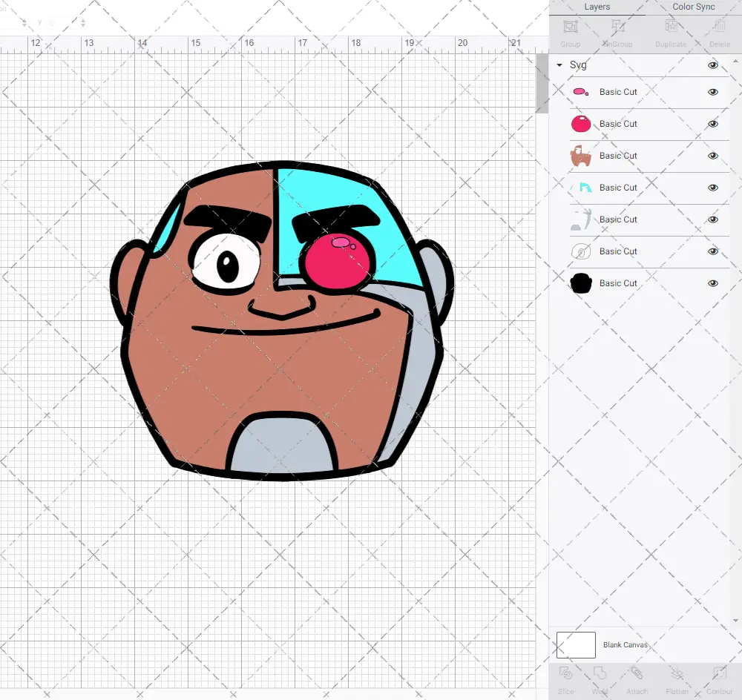The image size is (742, 700).
Task: Hide the pink highlight Basic Cut layer
Action: click(x=713, y=92)
